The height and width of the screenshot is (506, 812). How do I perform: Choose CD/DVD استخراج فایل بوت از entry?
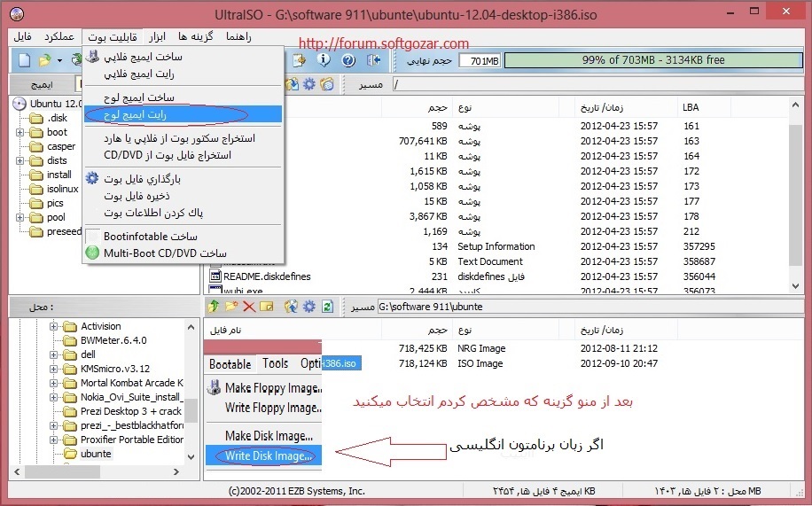point(183,155)
